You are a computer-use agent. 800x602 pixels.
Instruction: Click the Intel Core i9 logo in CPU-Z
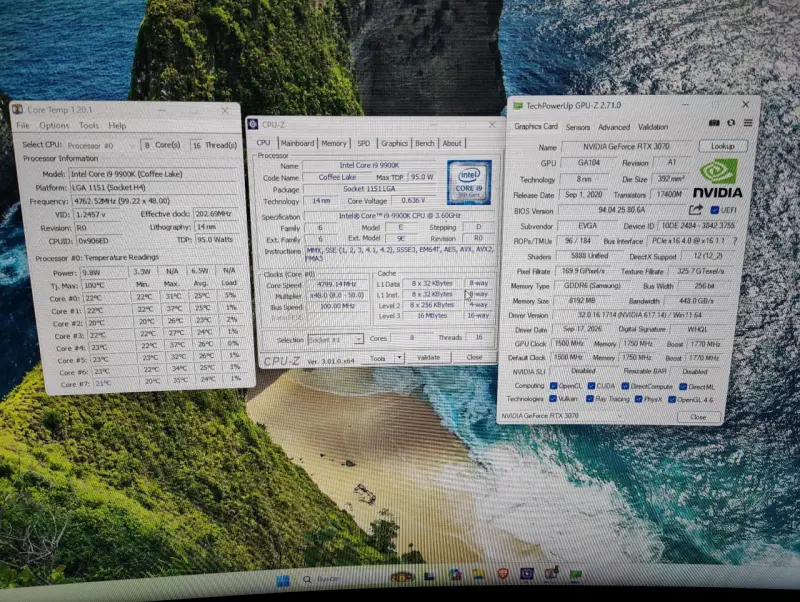(x=469, y=182)
